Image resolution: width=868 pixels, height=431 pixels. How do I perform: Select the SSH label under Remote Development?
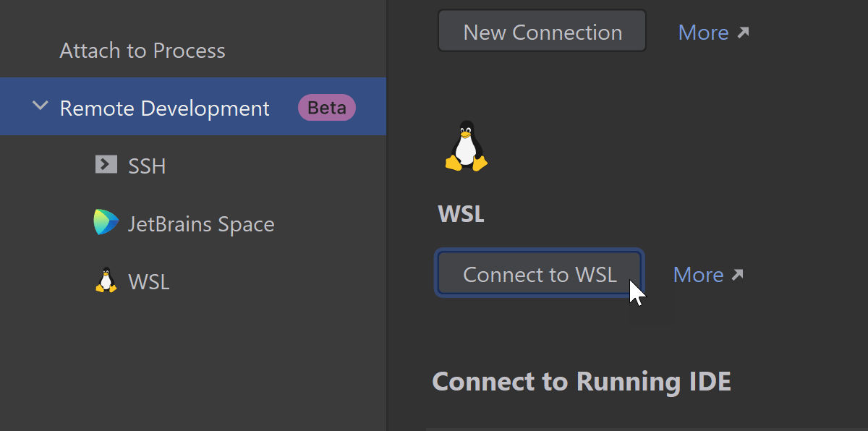(x=147, y=166)
